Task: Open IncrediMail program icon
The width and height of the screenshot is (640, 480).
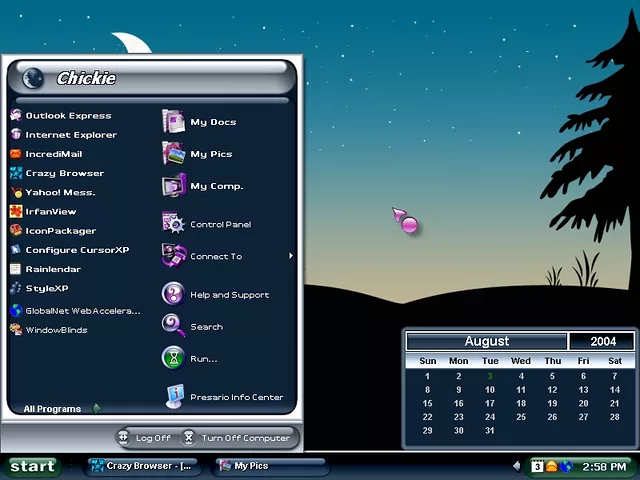Action: coord(16,154)
